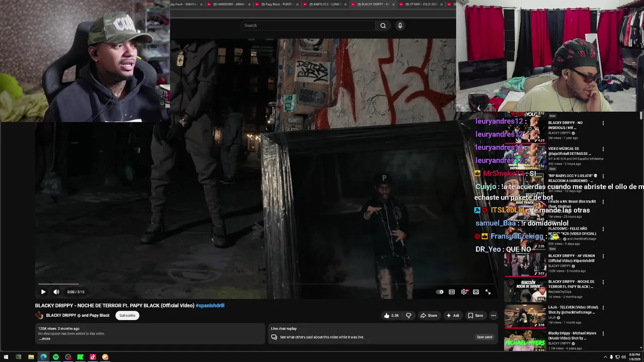Start voice search with the microphone
644x362 pixels.
coord(400,26)
